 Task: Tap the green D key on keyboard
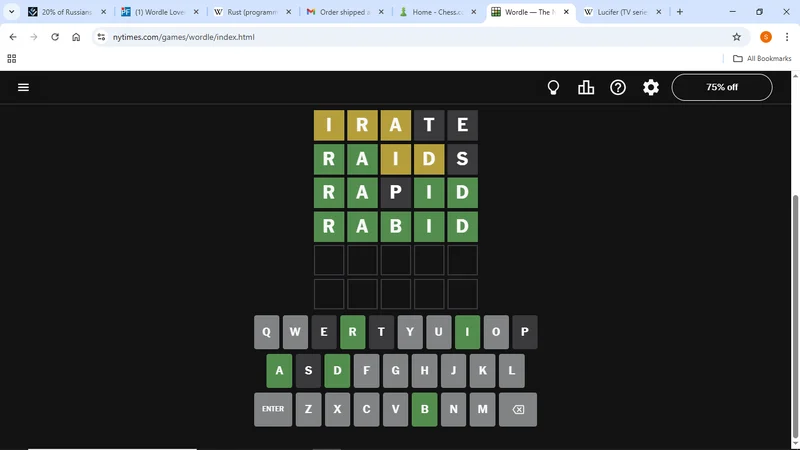tap(337, 370)
